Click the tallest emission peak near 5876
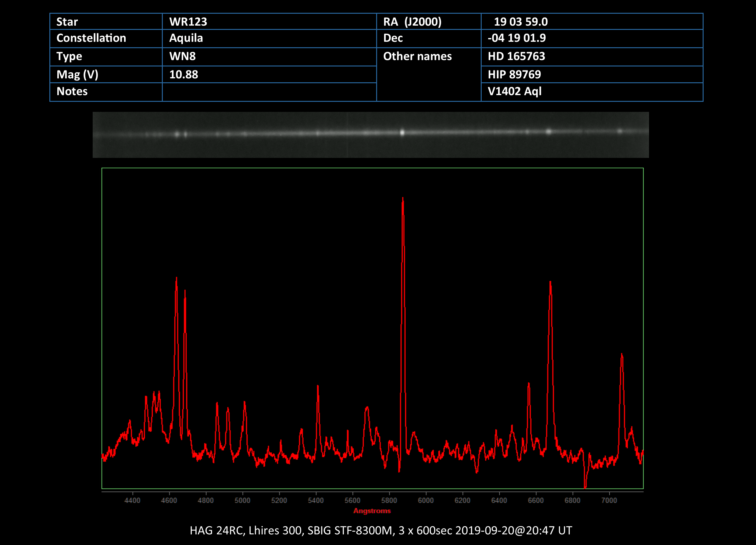This screenshot has width=756, height=545. [403, 200]
